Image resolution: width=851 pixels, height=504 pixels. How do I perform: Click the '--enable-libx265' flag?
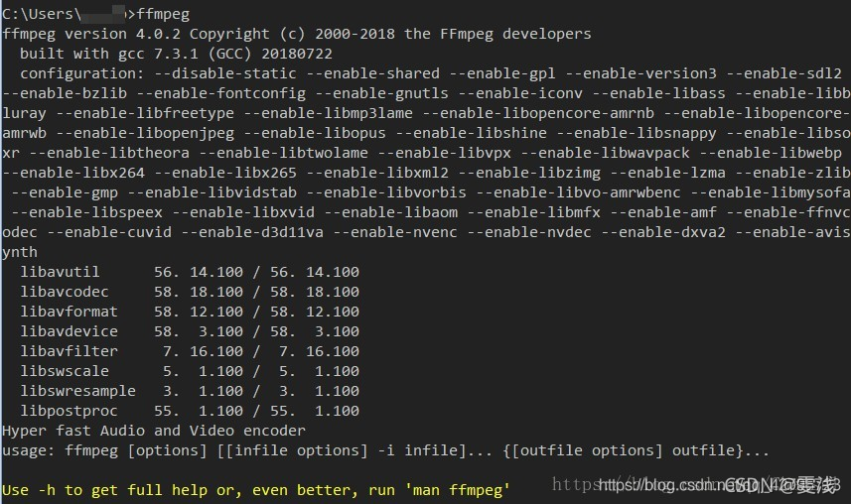225,173
